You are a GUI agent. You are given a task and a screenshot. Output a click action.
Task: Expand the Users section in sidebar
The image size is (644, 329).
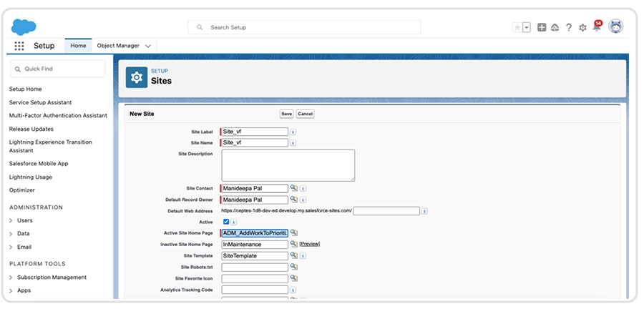pyautogui.click(x=11, y=220)
